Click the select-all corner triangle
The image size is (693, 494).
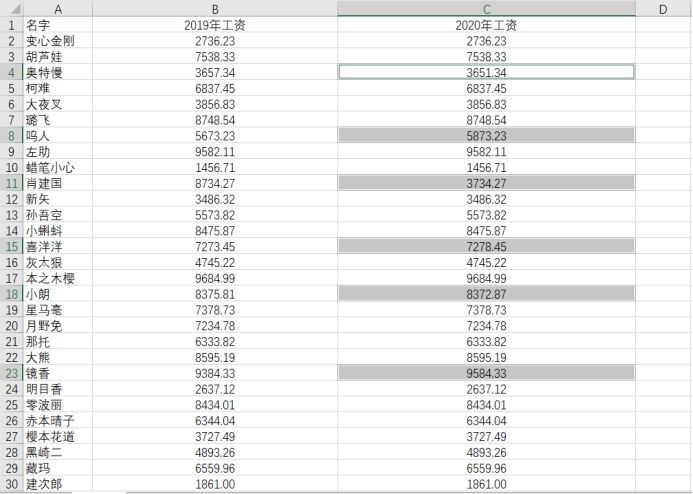[11, 8]
